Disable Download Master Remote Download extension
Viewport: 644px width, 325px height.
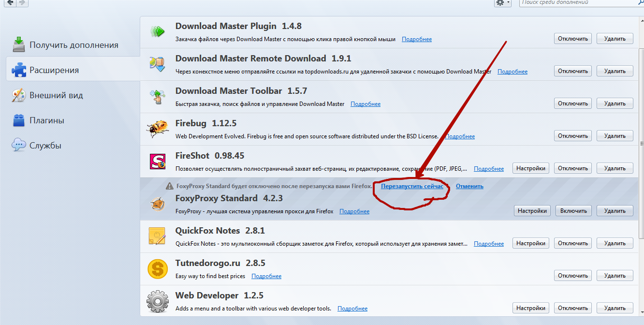click(572, 71)
